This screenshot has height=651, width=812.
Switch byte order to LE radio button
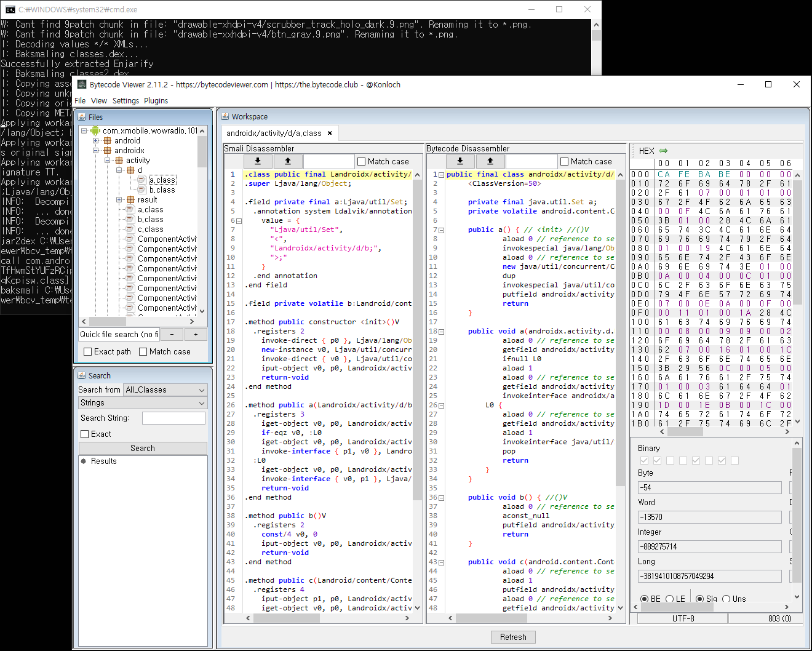671,599
